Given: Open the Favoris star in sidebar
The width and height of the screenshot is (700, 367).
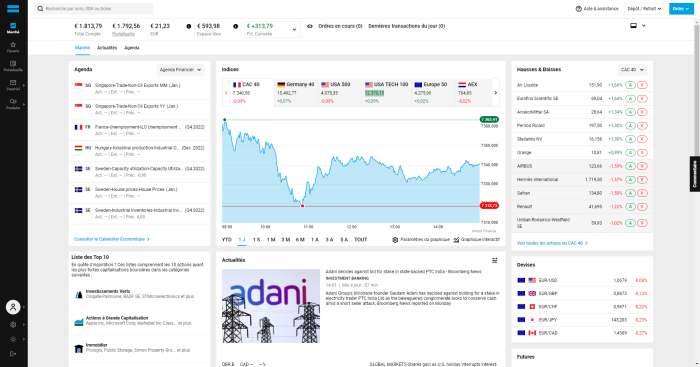Looking at the screenshot, I should pyautogui.click(x=13, y=46).
